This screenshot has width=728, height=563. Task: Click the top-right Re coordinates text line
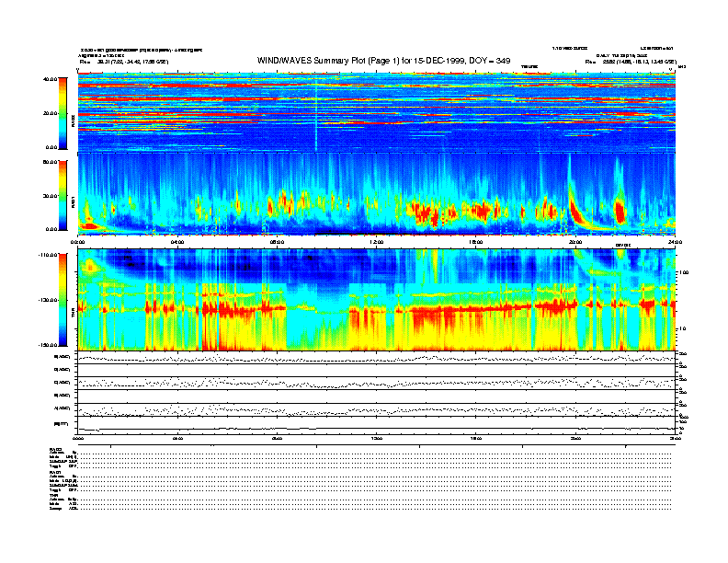[631, 62]
